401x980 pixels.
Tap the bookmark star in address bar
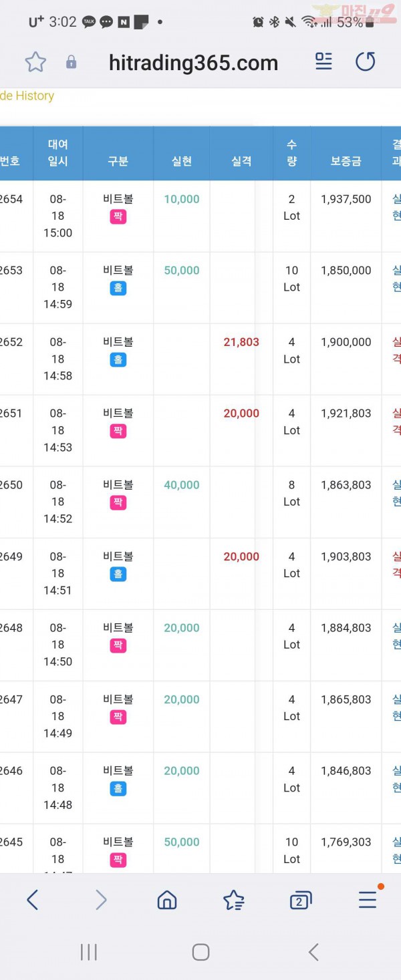35,62
